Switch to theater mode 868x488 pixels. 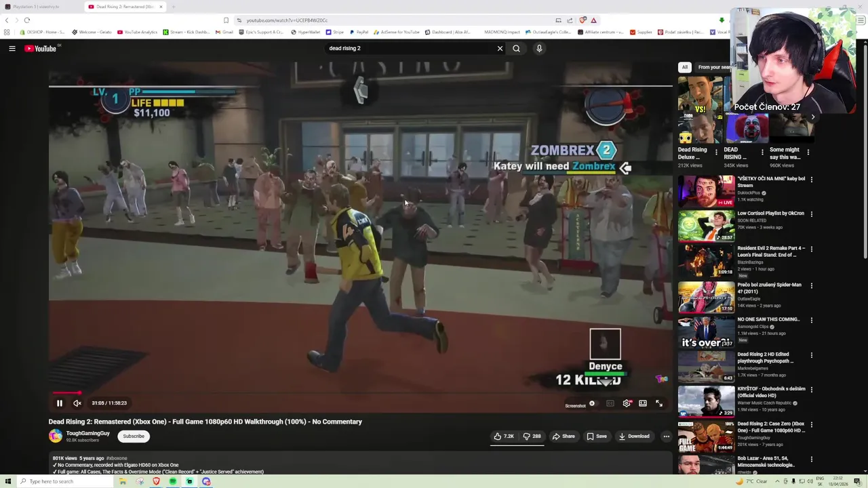643,403
